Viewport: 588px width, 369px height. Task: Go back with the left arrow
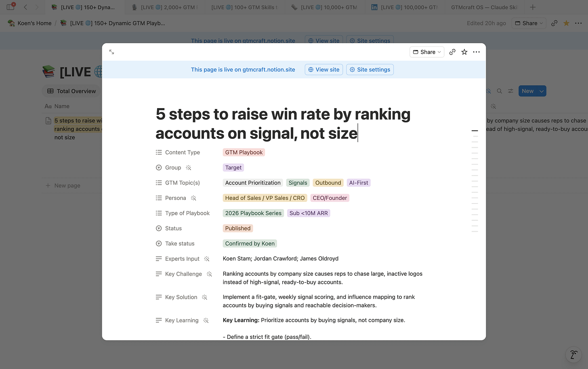click(x=25, y=7)
